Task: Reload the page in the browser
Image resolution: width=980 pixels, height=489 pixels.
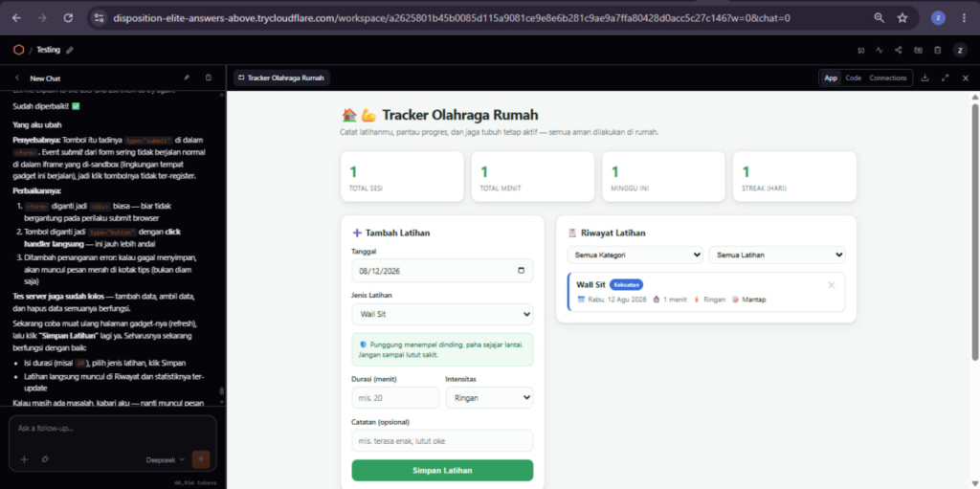Action: coord(69,18)
